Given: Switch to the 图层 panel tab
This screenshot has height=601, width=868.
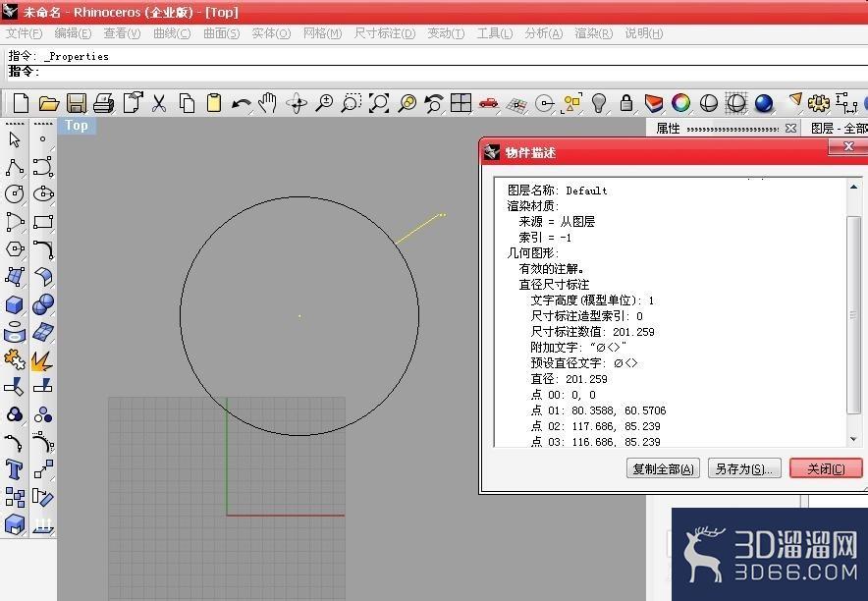Looking at the screenshot, I should pyautogui.click(x=839, y=129).
